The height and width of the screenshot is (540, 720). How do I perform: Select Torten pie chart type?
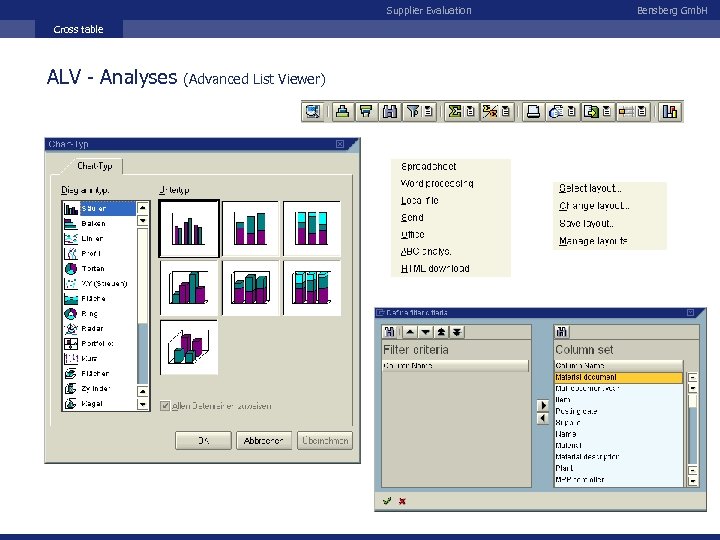99,269
